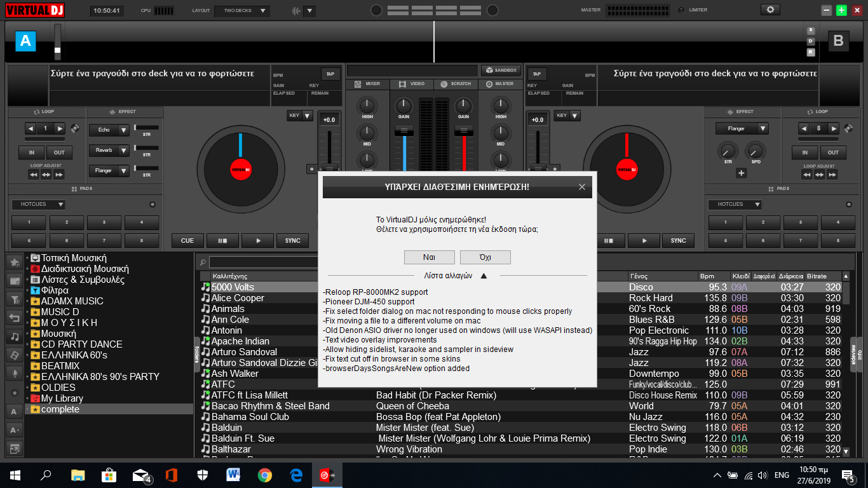
Task: Toggle the Limiter indicator in top bar
Action: (682, 10)
